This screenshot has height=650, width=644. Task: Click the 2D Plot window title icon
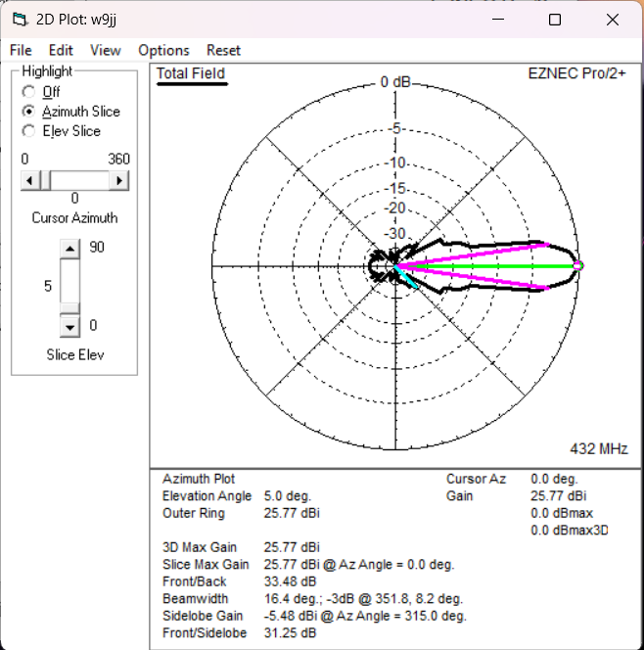click(x=20, y=20)
